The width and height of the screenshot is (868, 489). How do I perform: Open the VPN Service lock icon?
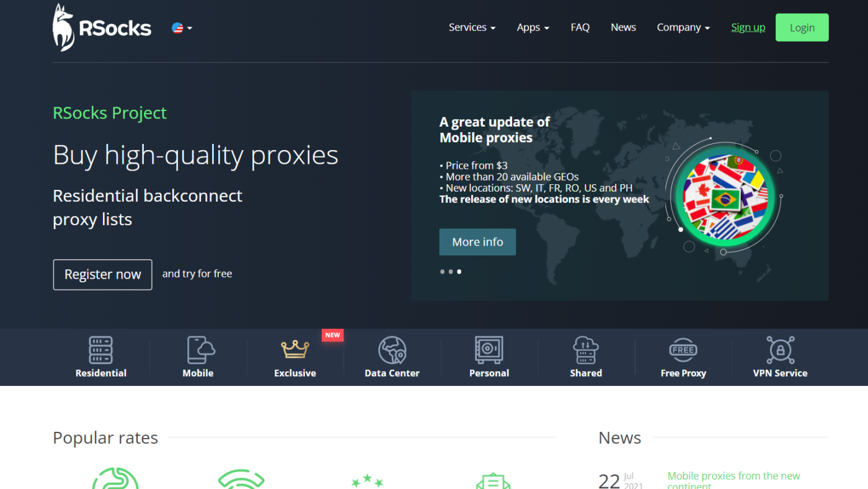coord(780,350)
